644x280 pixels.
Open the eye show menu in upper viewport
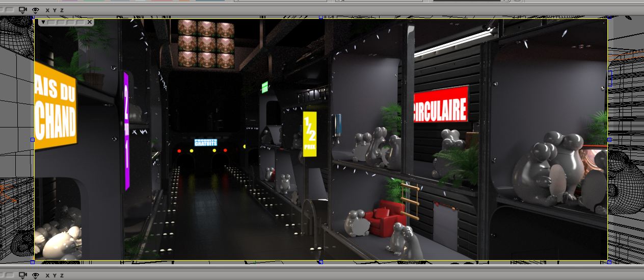pyautogui.click(x=36, y=10)
